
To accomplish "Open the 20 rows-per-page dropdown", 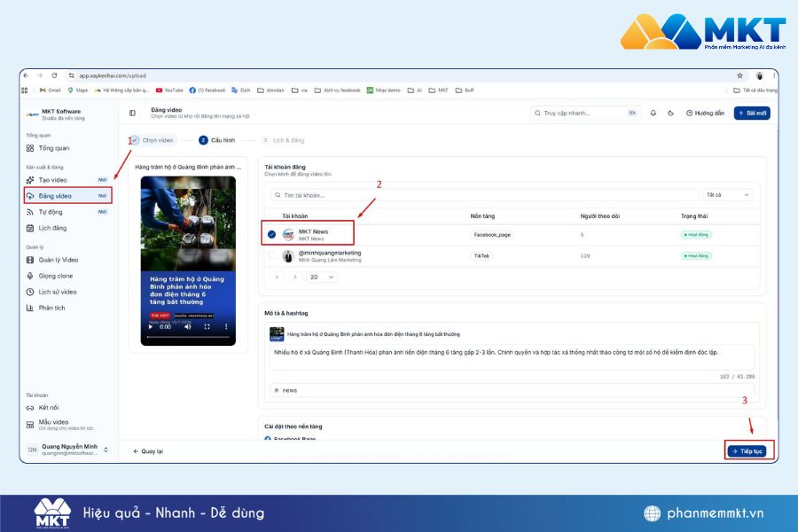I will click(x=322, y=277).
